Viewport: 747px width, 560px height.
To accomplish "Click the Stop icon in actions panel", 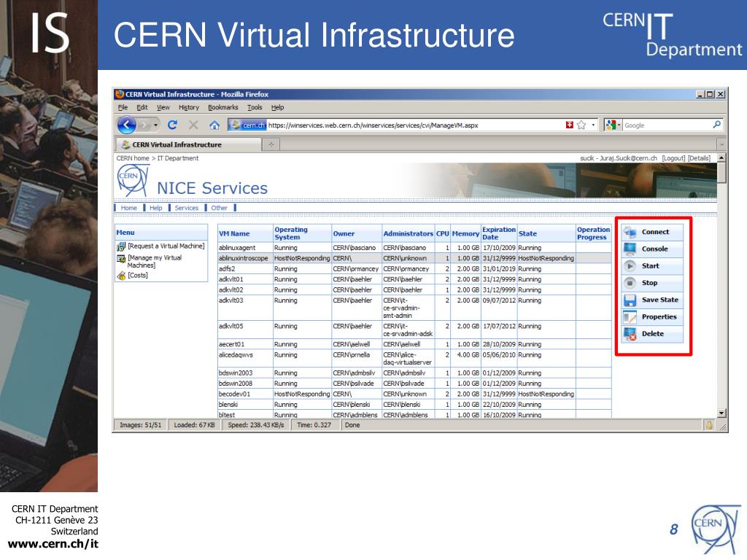I will click(x=630, y=283).
